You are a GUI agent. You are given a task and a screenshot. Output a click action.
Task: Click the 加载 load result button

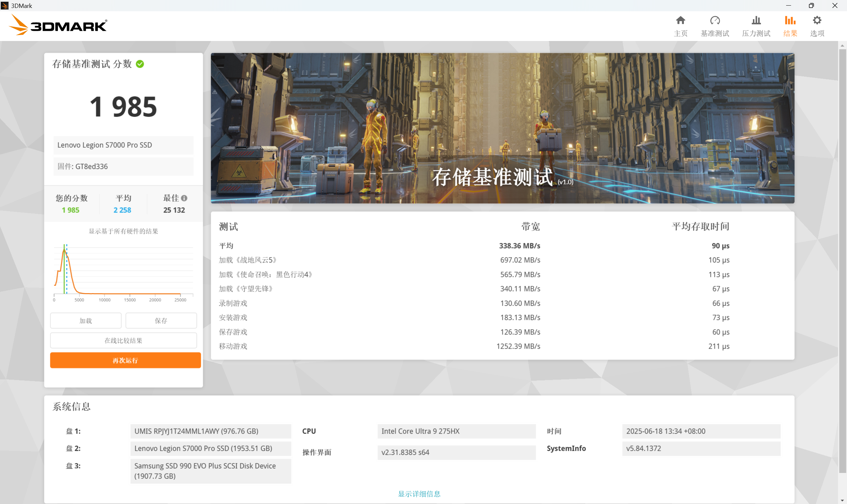pos(86,321)
